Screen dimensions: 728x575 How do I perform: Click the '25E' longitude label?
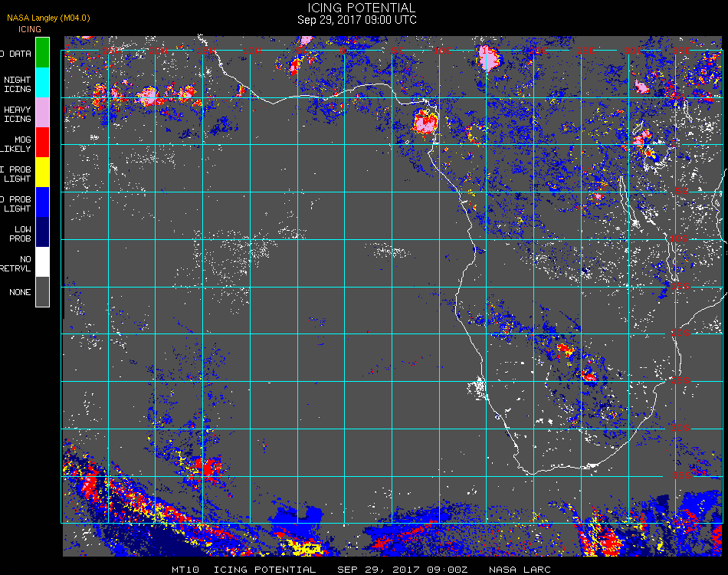[585, 51]
